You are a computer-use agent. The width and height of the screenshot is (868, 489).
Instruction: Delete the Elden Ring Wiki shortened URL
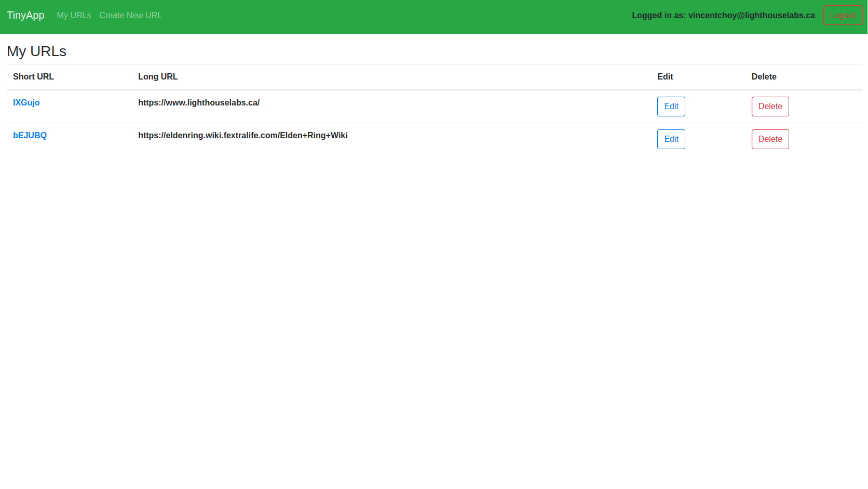point(770,139)
